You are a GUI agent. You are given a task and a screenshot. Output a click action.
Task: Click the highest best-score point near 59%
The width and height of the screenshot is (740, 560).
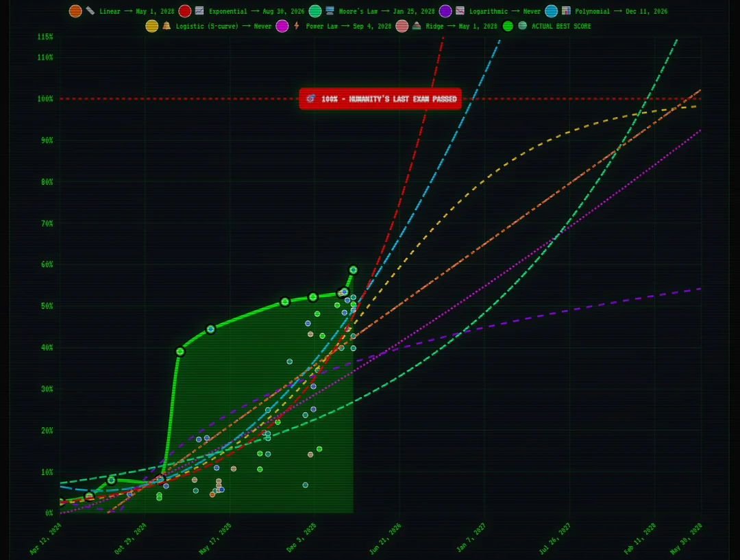pyautogui.click(x=354, y=270)
